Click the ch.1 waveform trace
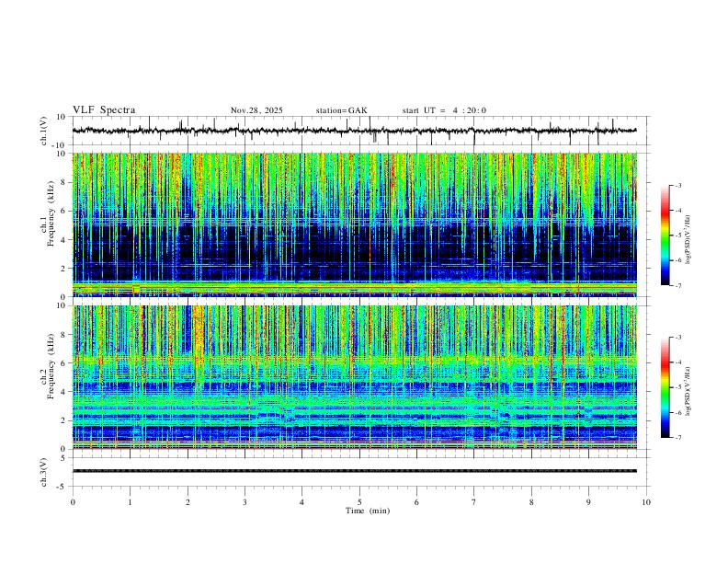 (x=355, y=131)
